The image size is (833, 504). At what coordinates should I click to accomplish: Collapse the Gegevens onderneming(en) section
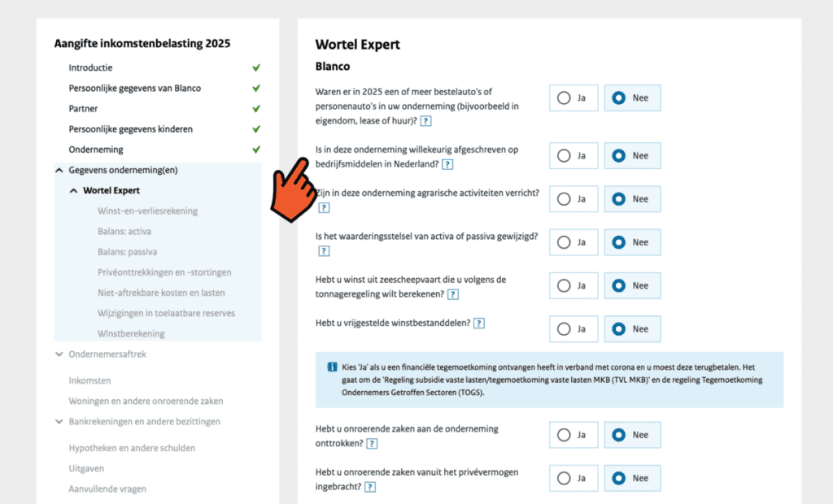[x=59, y=171]
